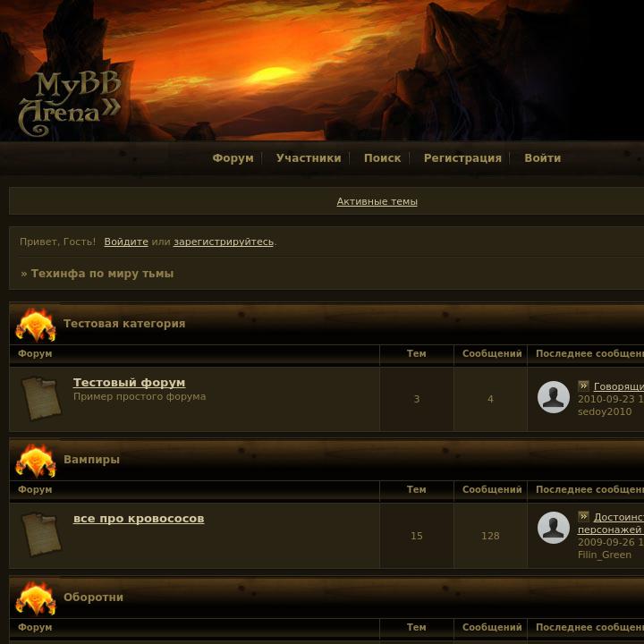The height and width of the screenshot is (644, 644).
Task: Click the flame icon beside Вампиры
Action: pyautogui.click(x=36, y=461)
